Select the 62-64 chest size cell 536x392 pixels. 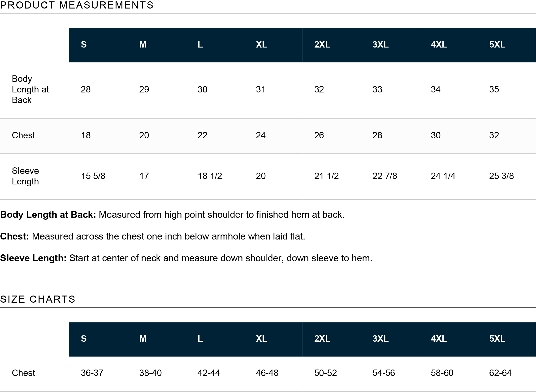click(x=500, y=373)
